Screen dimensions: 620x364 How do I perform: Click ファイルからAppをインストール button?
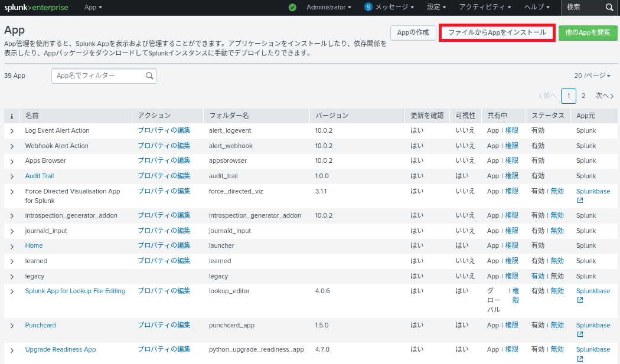click(497, 33)
